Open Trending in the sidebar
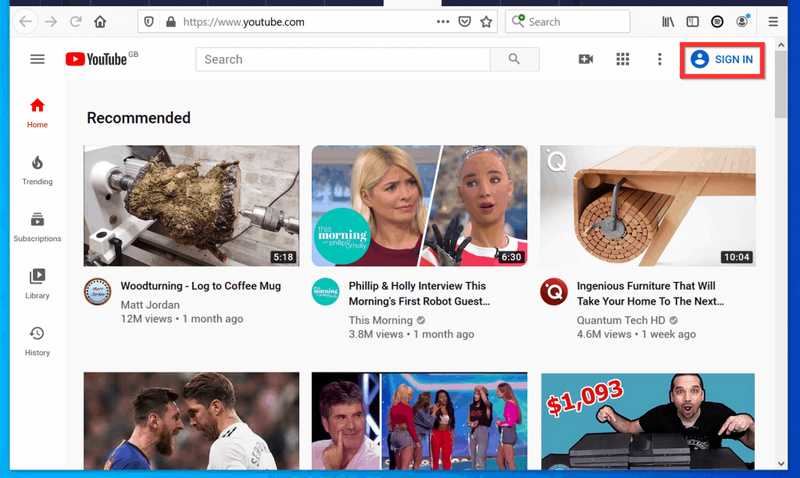The width and height of the screenshot is (800, 478). tap(37, 170)
